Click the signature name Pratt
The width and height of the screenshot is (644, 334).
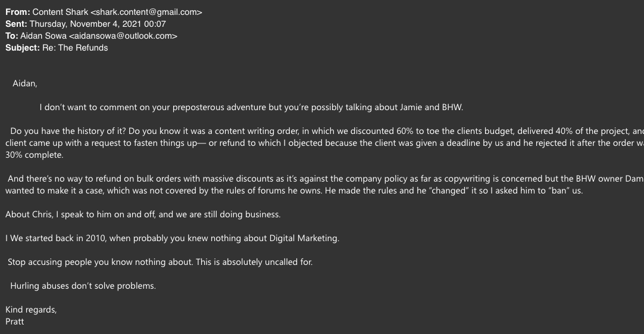(15, 321)
